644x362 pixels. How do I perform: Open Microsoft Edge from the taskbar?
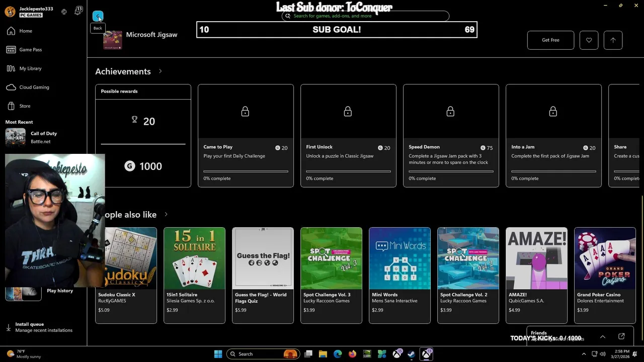[338, 354]
